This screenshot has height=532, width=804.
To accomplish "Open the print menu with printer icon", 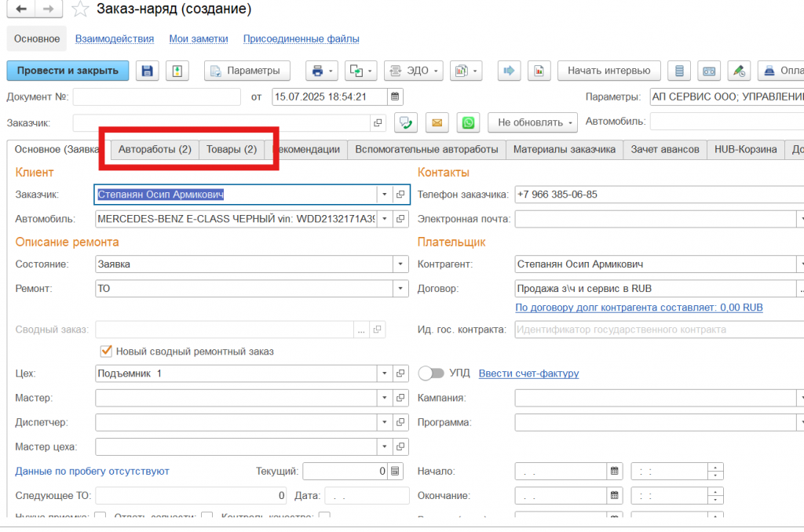I will click(321, 71).
